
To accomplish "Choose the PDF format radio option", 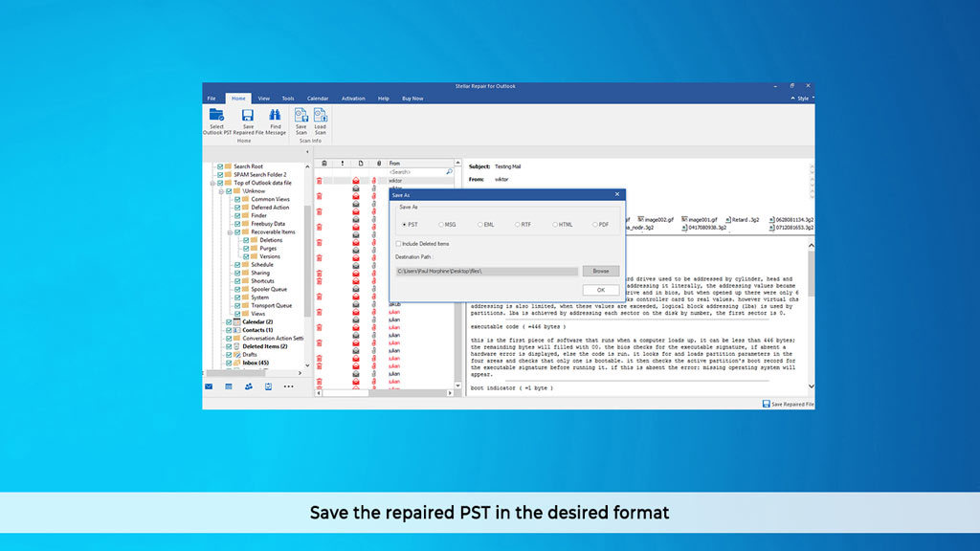I will point(594,224).
